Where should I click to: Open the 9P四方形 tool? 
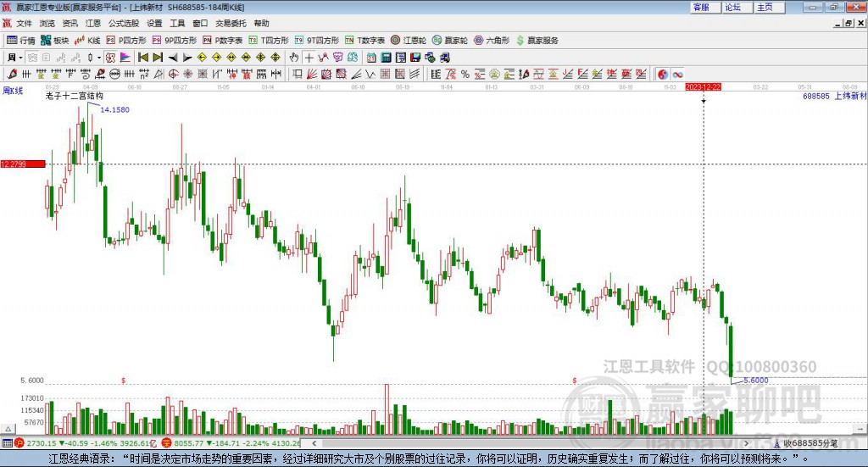(x=175, y=41)
